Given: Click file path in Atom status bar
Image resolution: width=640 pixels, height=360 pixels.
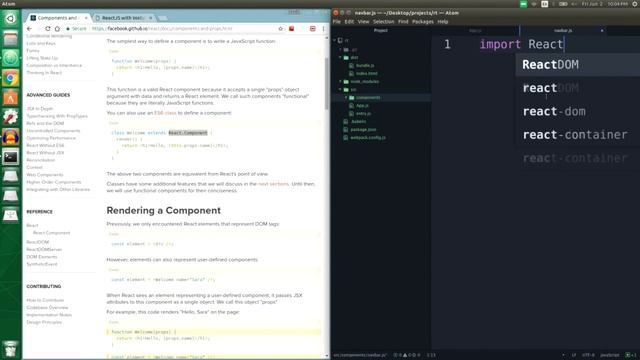Looking at the screenshot, I should click(x=360, y=355).
